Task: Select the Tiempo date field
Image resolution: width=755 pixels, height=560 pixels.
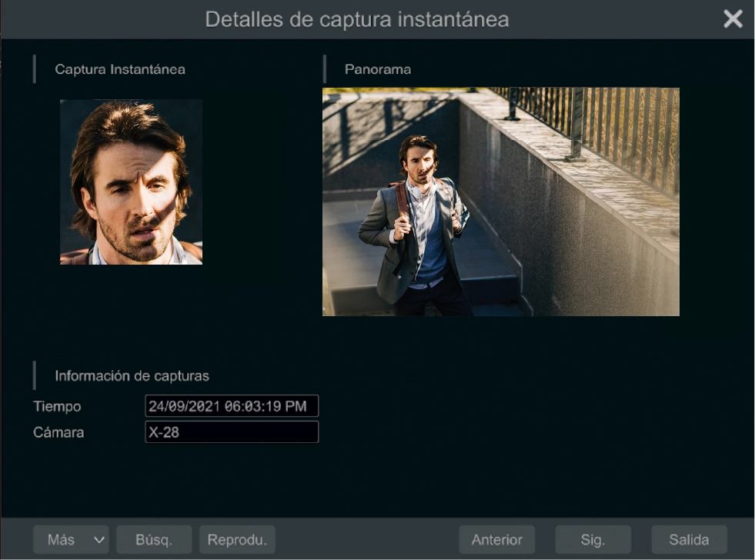Action: point(232,406)
